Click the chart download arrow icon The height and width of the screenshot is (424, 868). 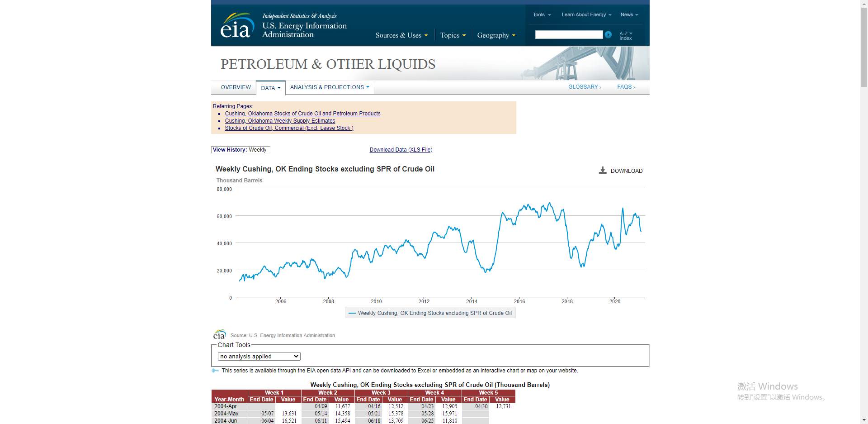603,171
